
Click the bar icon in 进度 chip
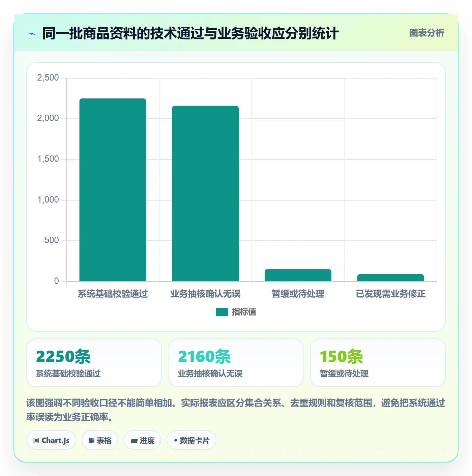pyautogui.click(x=134, y=441)
